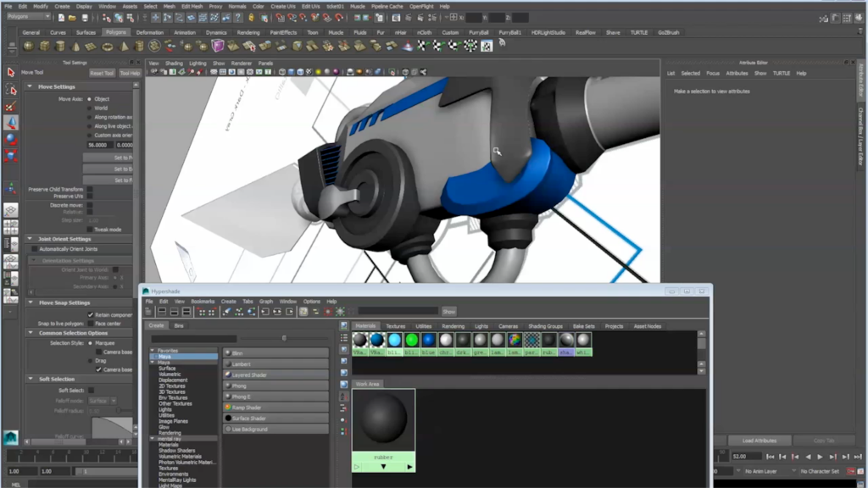
Task: Open Shading Groups tab in Hypershade
Action: (x=545, y=326)
